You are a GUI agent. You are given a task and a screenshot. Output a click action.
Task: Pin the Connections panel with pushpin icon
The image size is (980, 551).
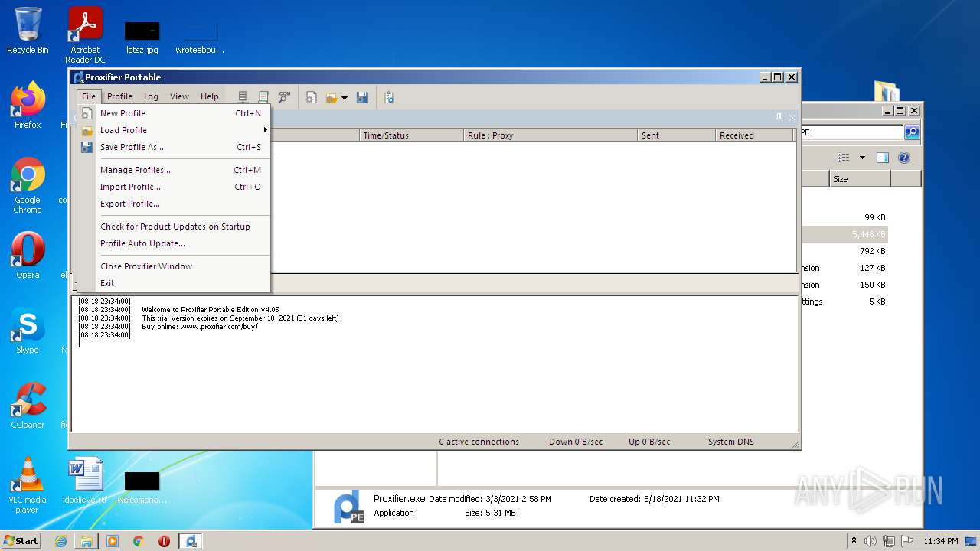tap(779, 117)
